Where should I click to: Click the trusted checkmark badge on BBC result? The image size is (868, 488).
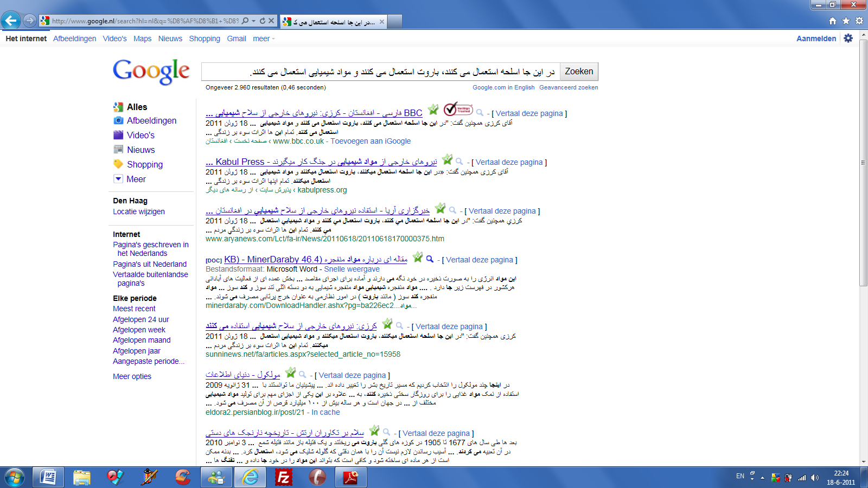(458, 109)
